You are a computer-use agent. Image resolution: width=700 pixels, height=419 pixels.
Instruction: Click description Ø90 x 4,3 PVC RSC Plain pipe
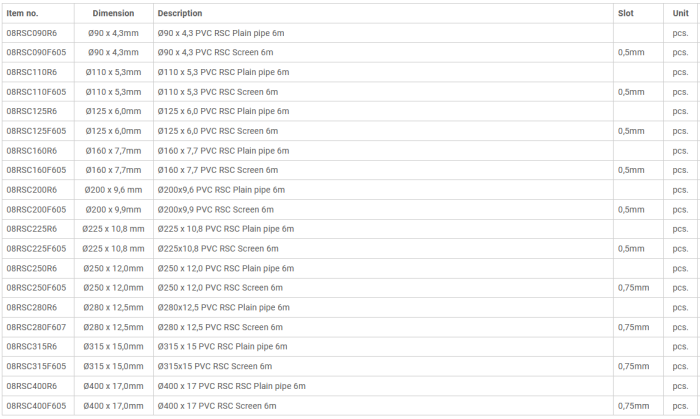click(x=223, y=33)
